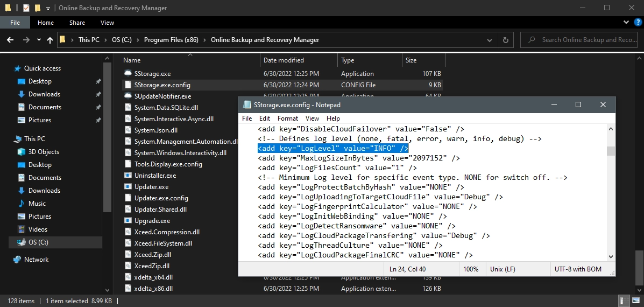644x307 pixels.
Task: Click the Upgrade.exe application icon
Action: [x=128, y=221]
